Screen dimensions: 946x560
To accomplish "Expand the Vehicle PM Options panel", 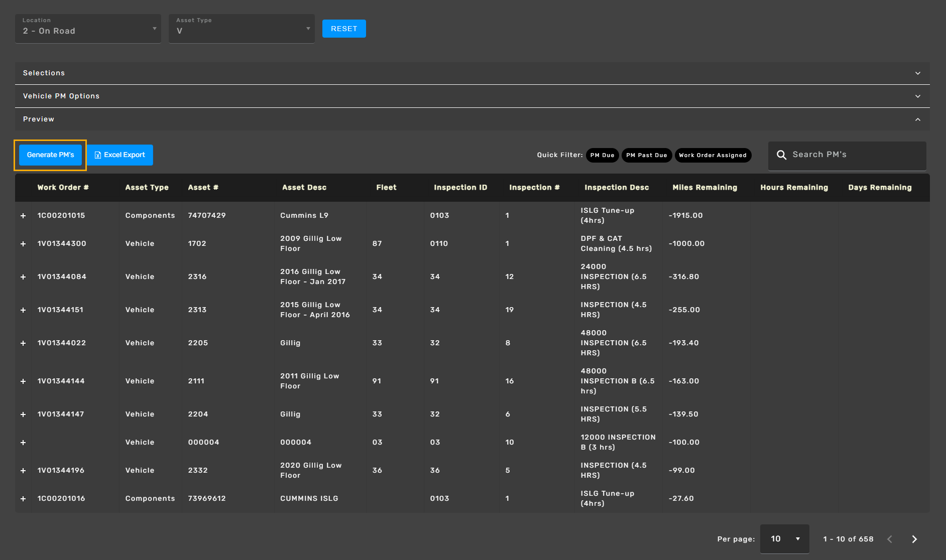I will pos(472,96).
